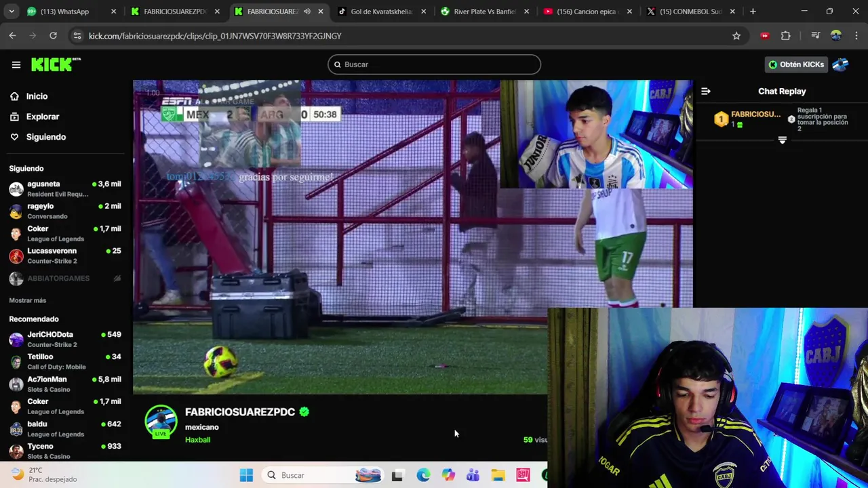Open the top gifter FABRICIOSU... entry

[747, 119]
